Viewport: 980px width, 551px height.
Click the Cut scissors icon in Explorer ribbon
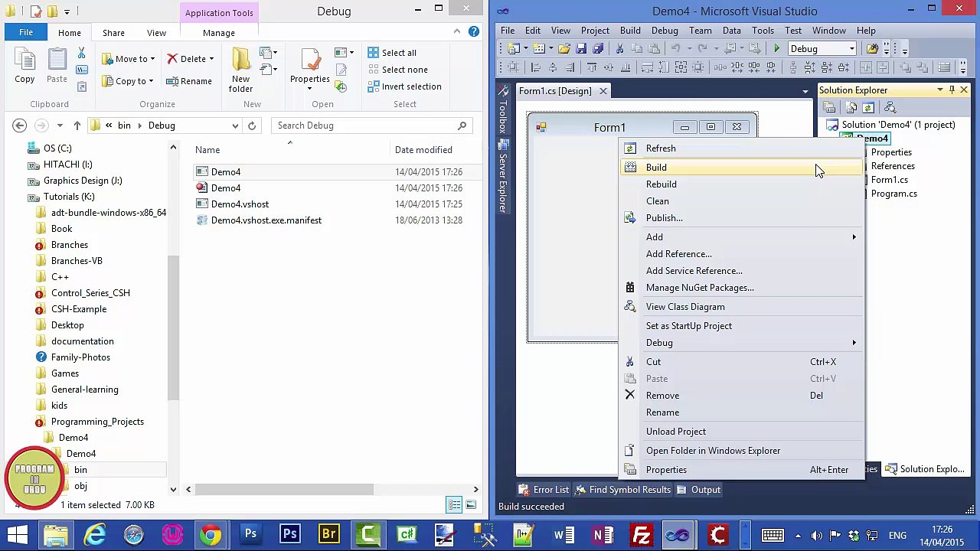pos(81,52)
